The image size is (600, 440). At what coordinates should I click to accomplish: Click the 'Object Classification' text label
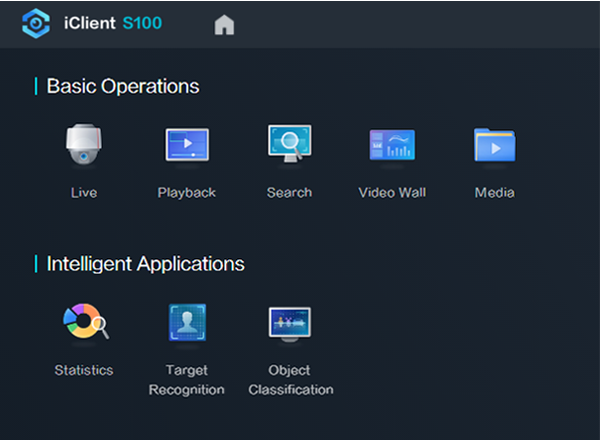click(290, 380)
